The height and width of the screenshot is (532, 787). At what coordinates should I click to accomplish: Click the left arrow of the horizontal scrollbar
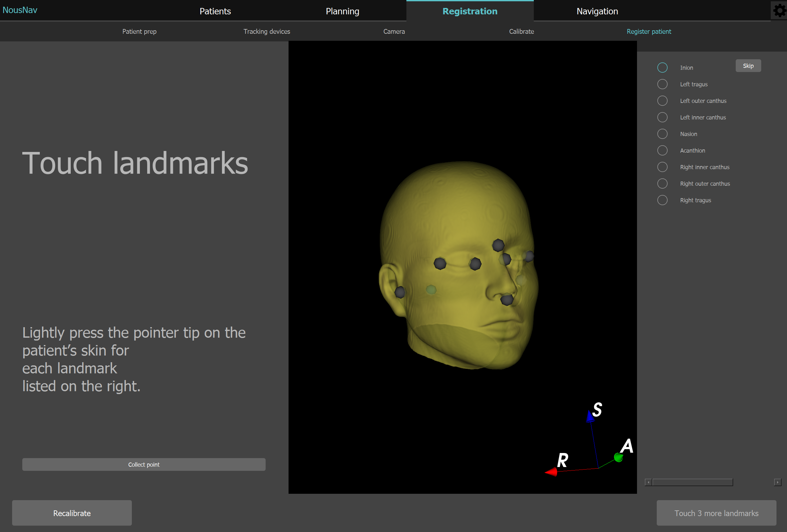point(648,482)
